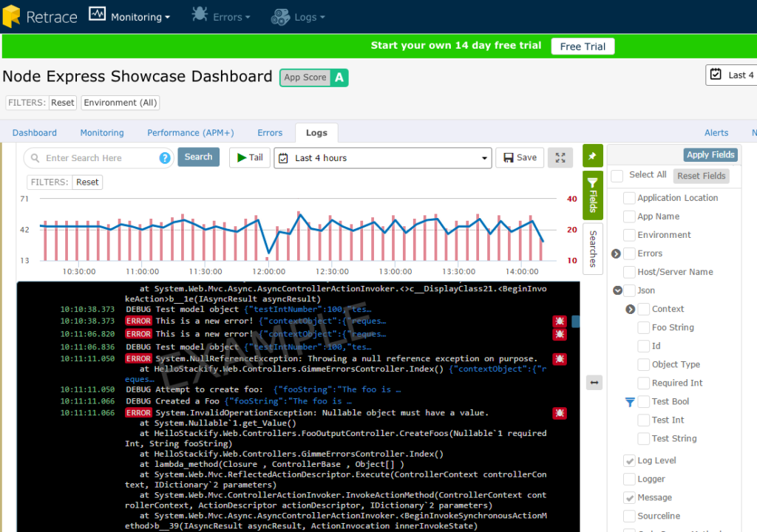The height and width of the screenshot is (532, 757).
Task: Open bug icon for InvalidOperationException row
Action: tap(560, 413)
